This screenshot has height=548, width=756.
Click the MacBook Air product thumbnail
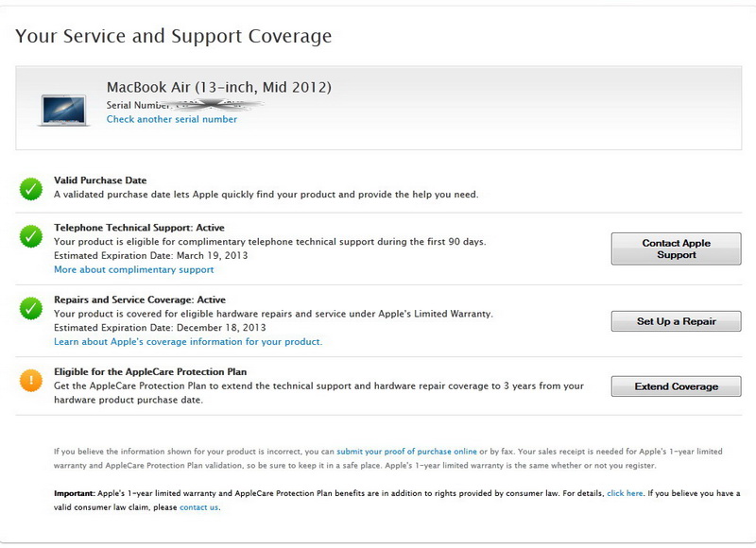[x=64, y=109]
